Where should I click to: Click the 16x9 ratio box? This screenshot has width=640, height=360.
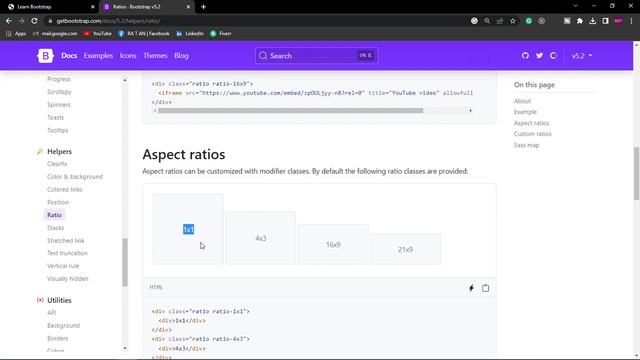333,244
